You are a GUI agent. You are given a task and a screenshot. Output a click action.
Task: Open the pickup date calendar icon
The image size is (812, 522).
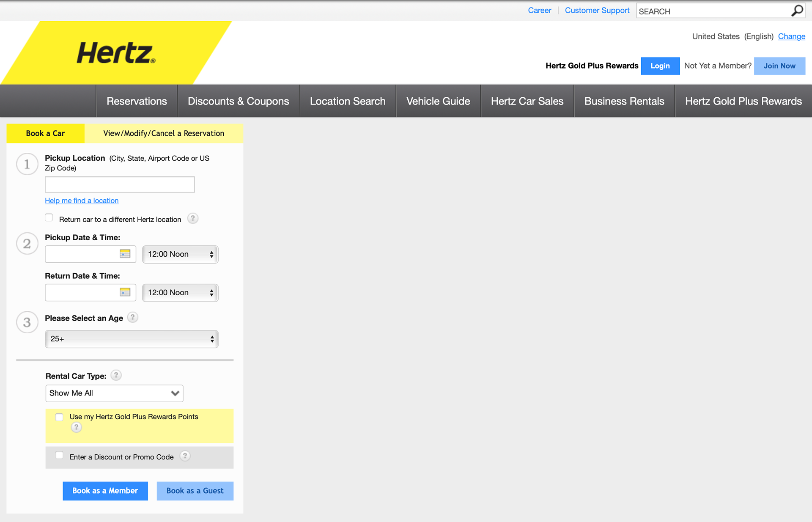point(125,254)
